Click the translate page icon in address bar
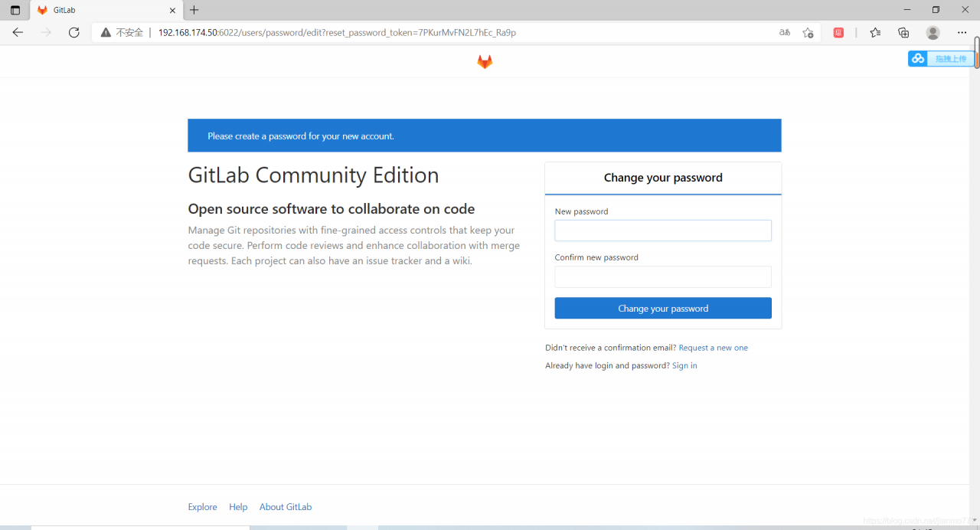Image resolution: width=980 pixels, height=530 pixels. point(785,33)
